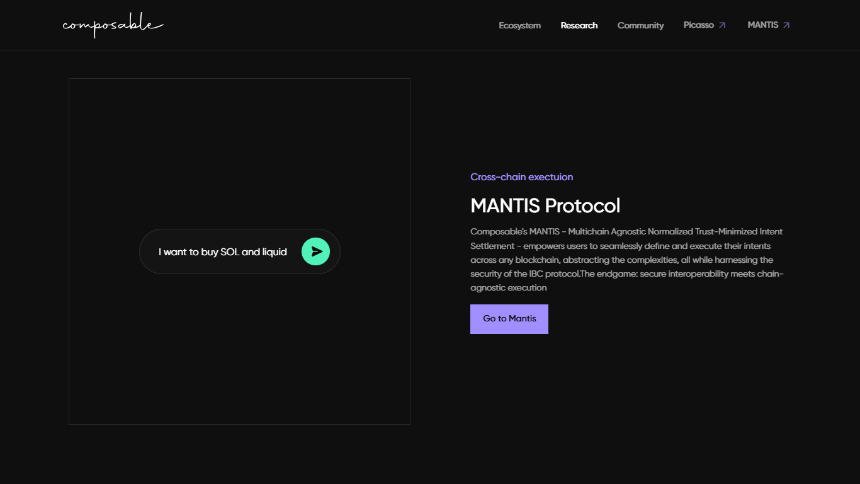The height and width of the screenshot is (484, 860).
Task: Click the MANTIS description paragraph
Action: coord(627,260)
